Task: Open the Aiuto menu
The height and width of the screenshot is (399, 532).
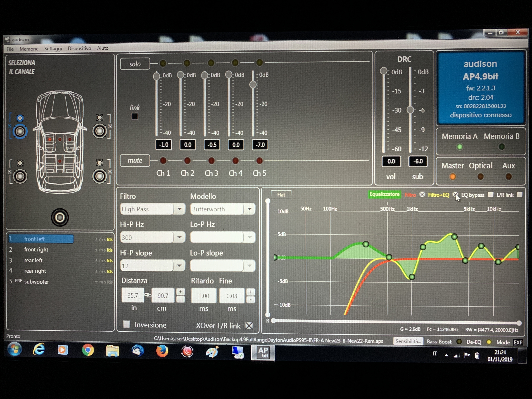Action: click(x=103, y=48)
